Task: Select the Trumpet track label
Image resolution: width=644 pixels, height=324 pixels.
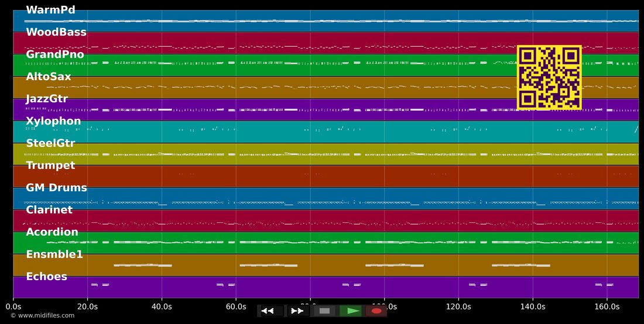Action: (x=50, y=166)
